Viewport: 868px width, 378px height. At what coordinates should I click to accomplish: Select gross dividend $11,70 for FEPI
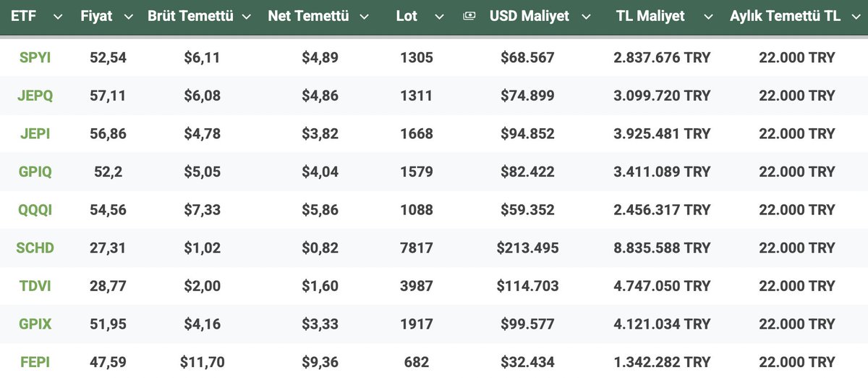pyautogui.click(x=202, y=362)
